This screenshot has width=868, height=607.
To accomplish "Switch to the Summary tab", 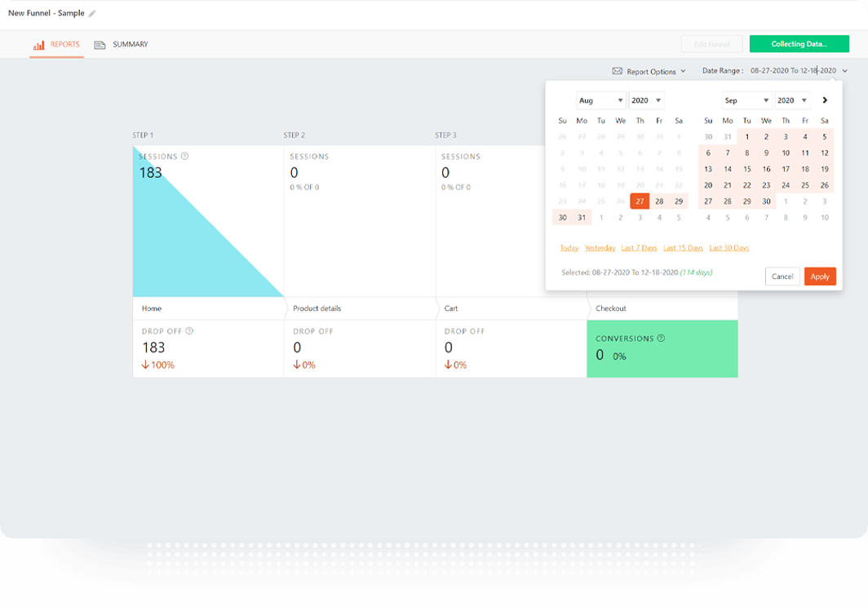I will coord(130,45).
